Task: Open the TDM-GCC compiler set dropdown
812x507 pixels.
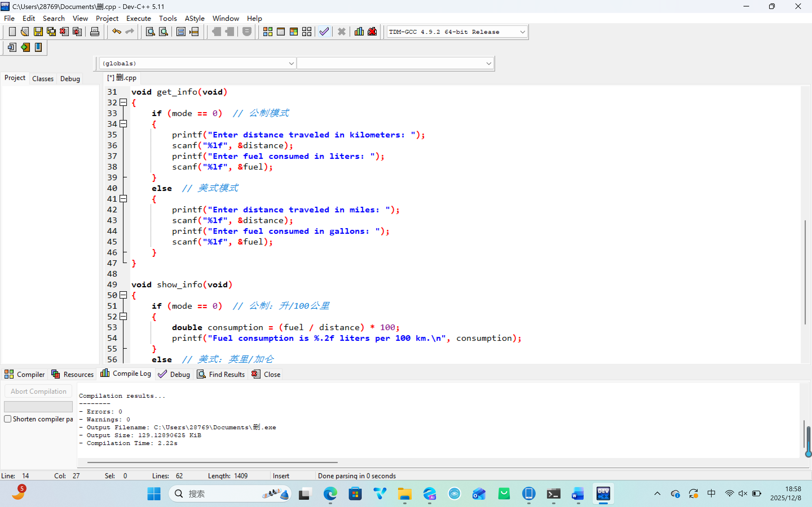Action: pyautogui.click(x=522, y=32)
